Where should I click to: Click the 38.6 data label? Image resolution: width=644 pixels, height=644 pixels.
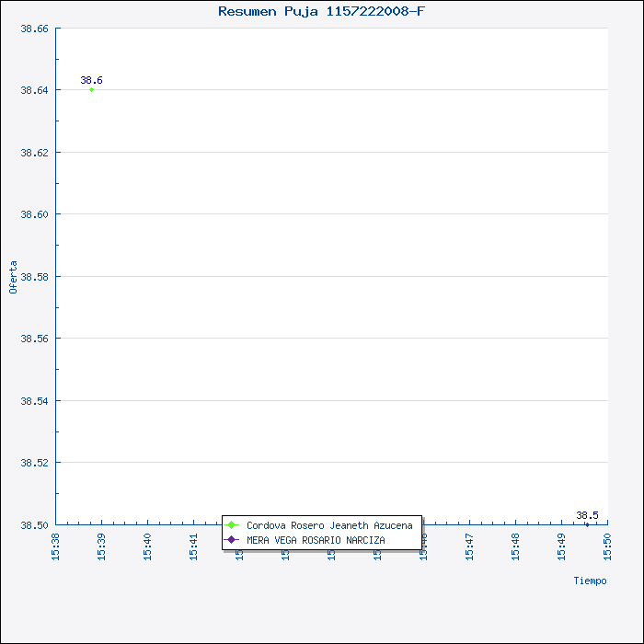click(91, 80)
